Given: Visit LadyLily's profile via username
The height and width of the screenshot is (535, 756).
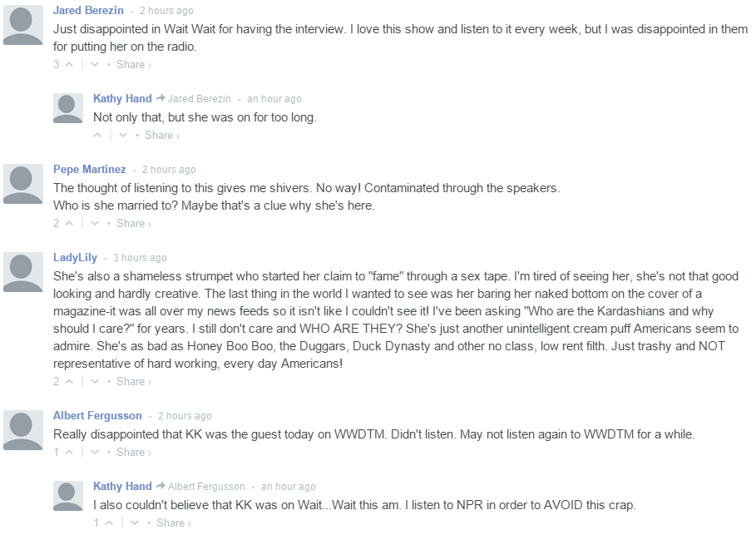Looking at the screenshot, I should [x=75, y=257].
